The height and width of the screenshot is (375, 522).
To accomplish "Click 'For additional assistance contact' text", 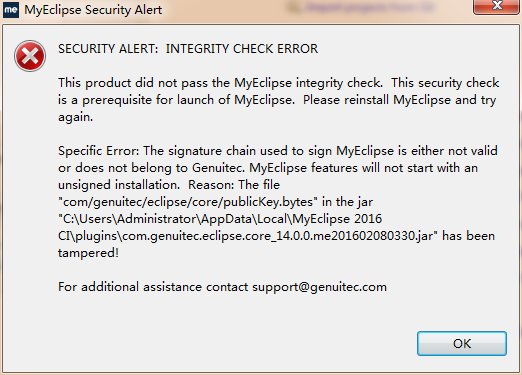I will tap(153, 287).
